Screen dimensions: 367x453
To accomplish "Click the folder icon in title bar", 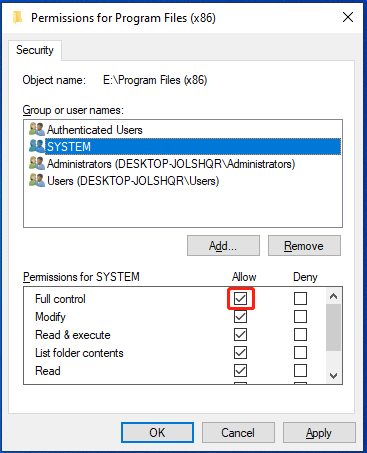I will coord(17,17).
